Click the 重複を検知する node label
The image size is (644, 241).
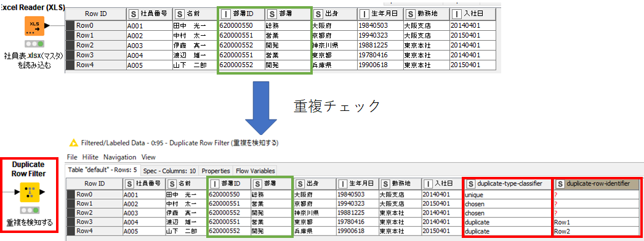click(30, 223)
